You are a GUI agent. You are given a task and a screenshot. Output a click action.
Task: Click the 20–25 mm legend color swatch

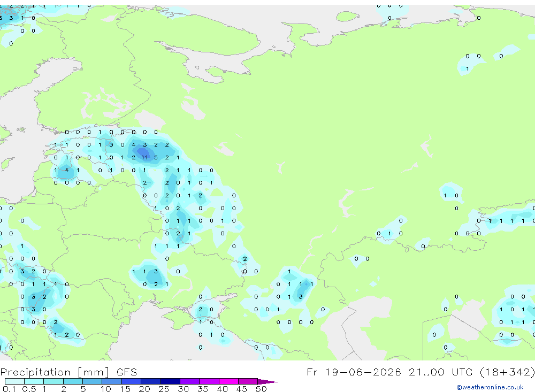[151, 381]
